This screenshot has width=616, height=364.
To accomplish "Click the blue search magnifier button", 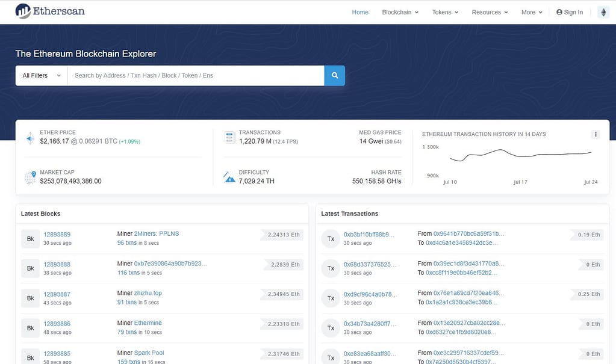I will click(335, 75).
